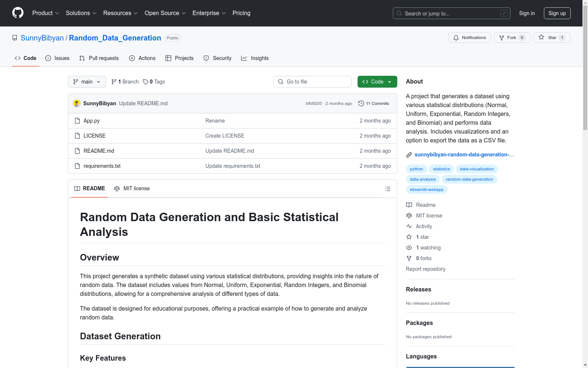The height and width of the screenshot is (368, 588).
Task: Click the watching eye icon
Action: click(x=409, y=248)
